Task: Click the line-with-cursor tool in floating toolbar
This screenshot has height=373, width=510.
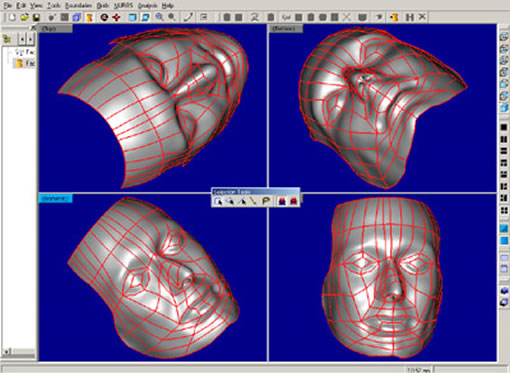Action: pos(242,201)
